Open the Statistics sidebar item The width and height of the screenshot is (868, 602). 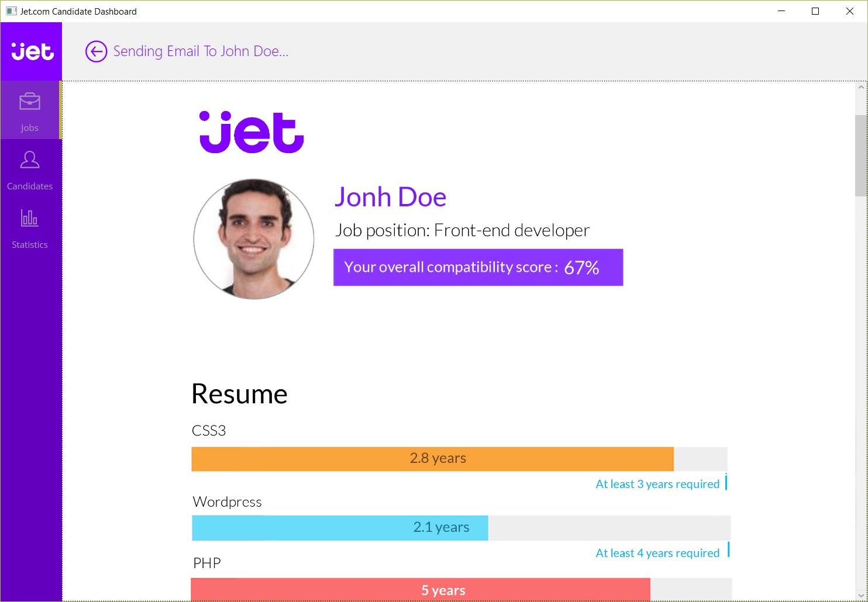pos(30,228)
